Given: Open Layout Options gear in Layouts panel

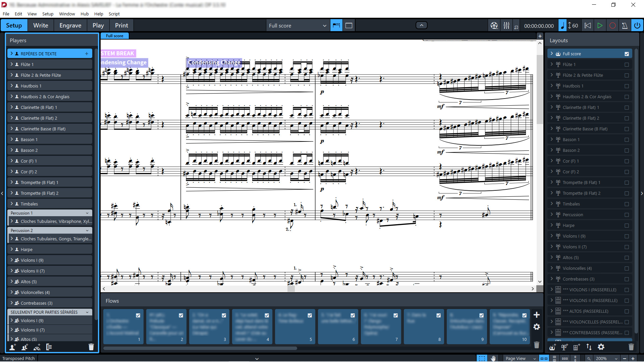Looking at the screenshot, I should tap(601, 347).
